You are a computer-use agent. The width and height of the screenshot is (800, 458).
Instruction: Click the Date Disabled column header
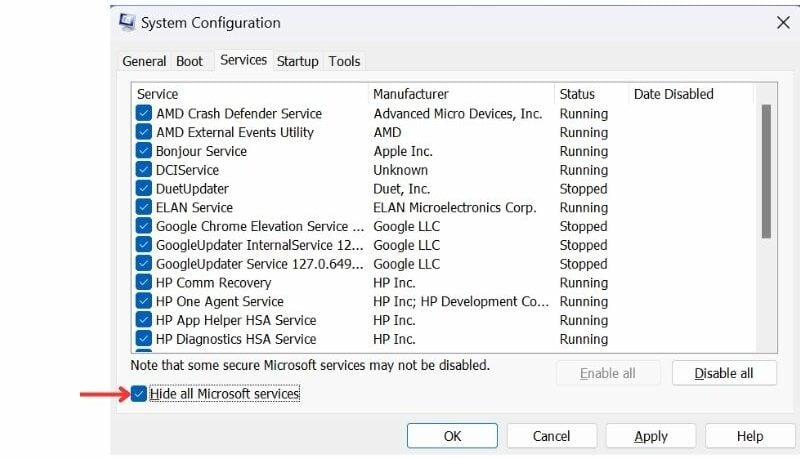691,94
